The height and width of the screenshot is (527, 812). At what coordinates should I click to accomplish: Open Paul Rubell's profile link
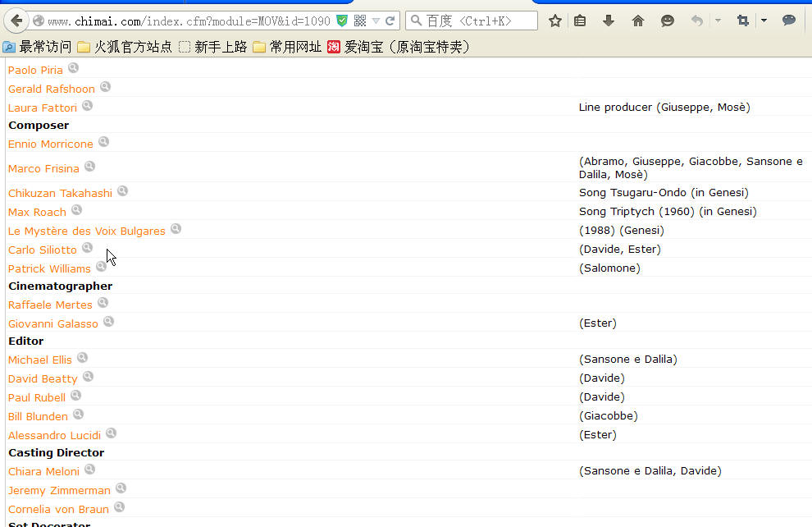pyautogui.click(x=37, y=398)
